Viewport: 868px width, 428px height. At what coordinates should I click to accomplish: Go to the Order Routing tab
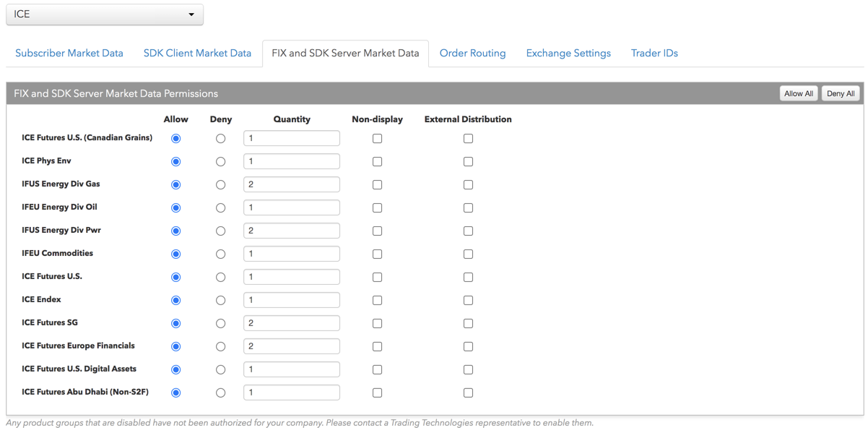[x=472, y=53]
